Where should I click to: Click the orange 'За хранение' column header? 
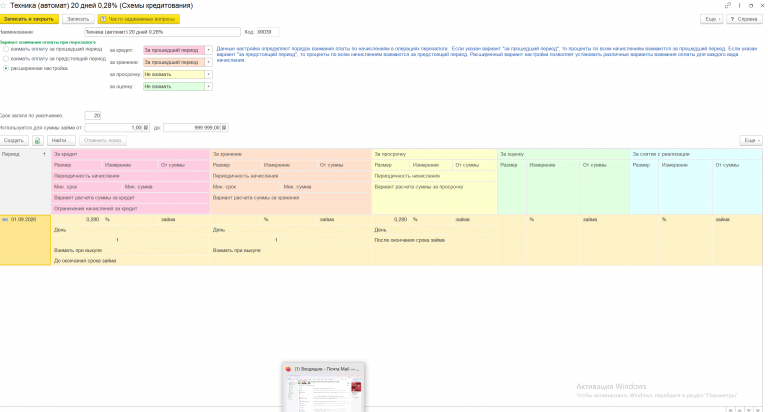tap(290, 154)
